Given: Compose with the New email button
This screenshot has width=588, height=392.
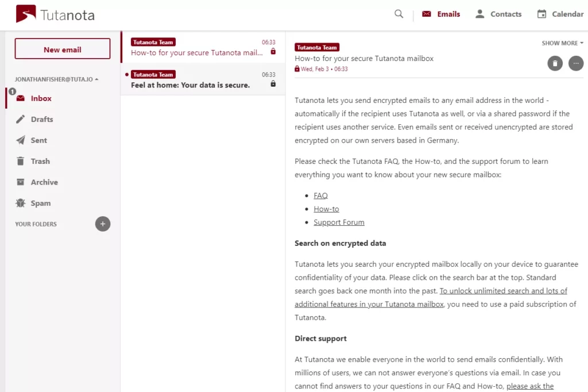Looking at the screenshot, I should [x=63, y=49].
